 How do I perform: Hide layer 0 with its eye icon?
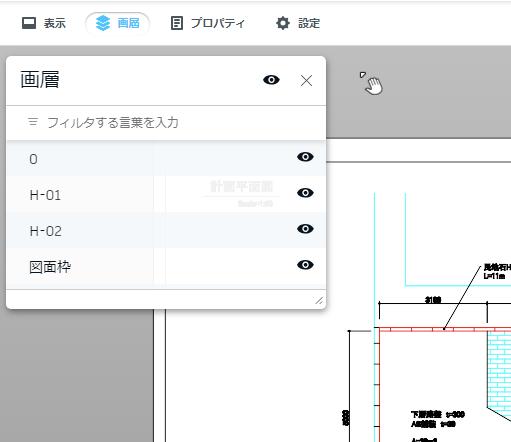305,157
